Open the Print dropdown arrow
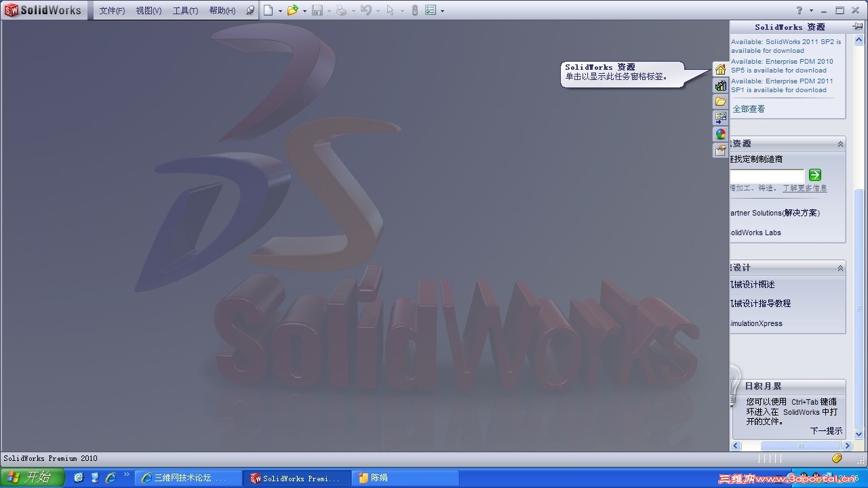 coord(353,11)
